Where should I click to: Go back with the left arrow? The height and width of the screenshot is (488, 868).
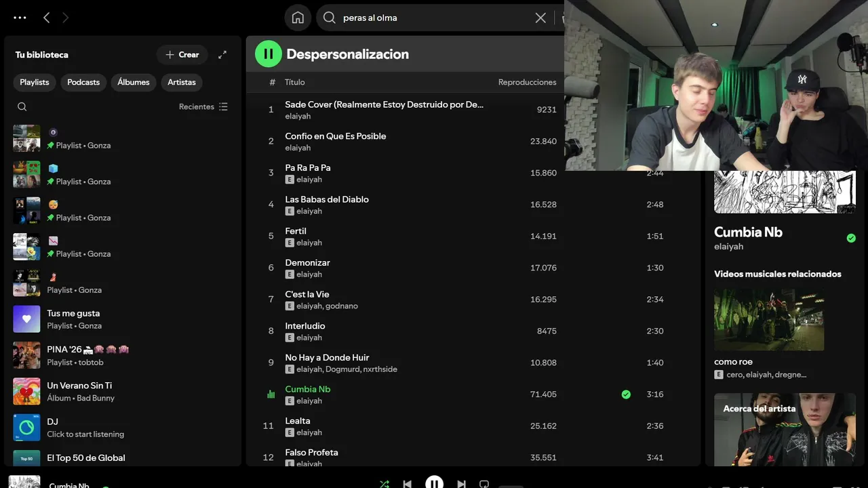pyautogui.click(x=46, y=18)
